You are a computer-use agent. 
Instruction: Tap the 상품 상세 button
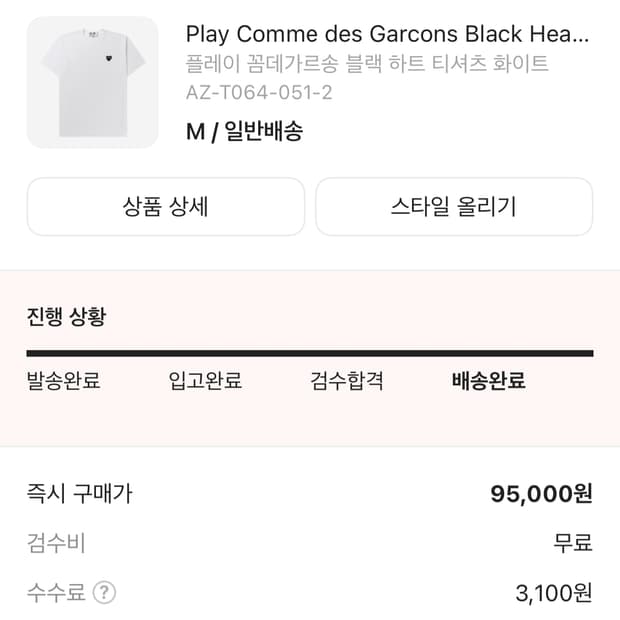click(165, 207)
